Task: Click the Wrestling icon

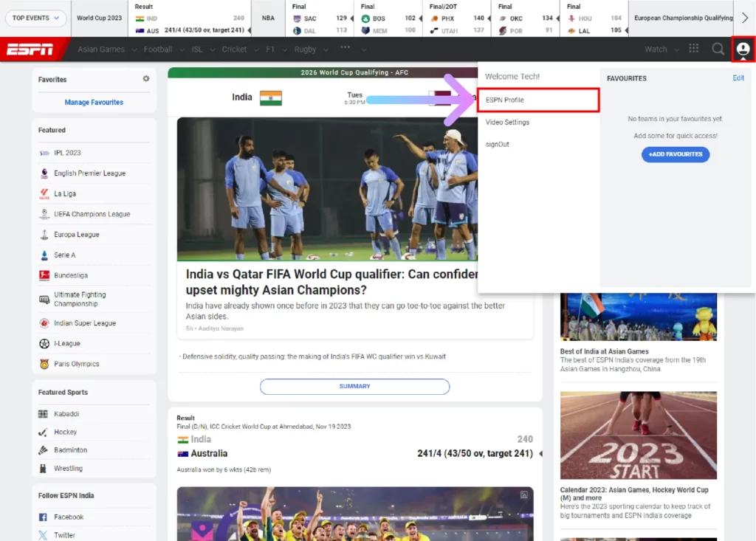Action: coord(44,468)
